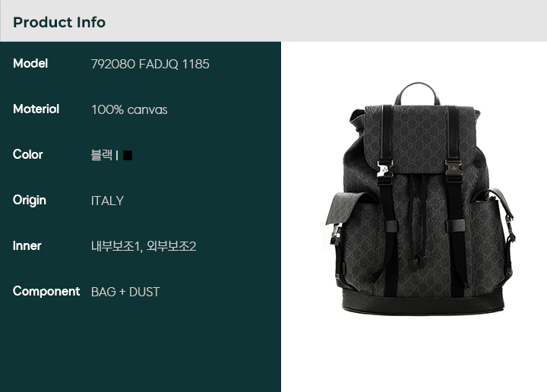
Task: Click the Inner label
Action: pos(27,246)
